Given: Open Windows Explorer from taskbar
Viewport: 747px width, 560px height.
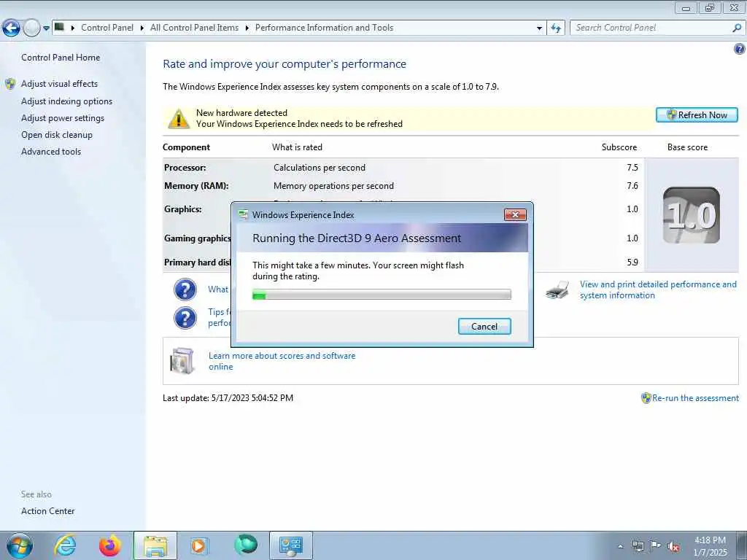Looking at the screenshot, I should click(155, 545).
